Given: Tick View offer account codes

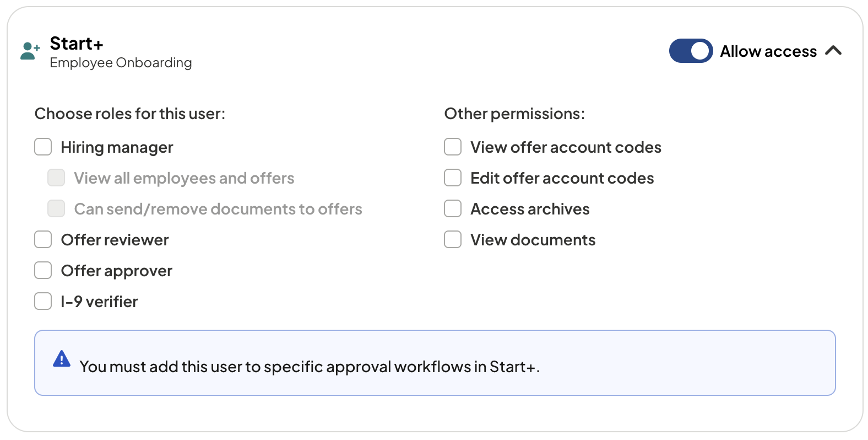Looking at the screenshot, I should tap(453, 147).
